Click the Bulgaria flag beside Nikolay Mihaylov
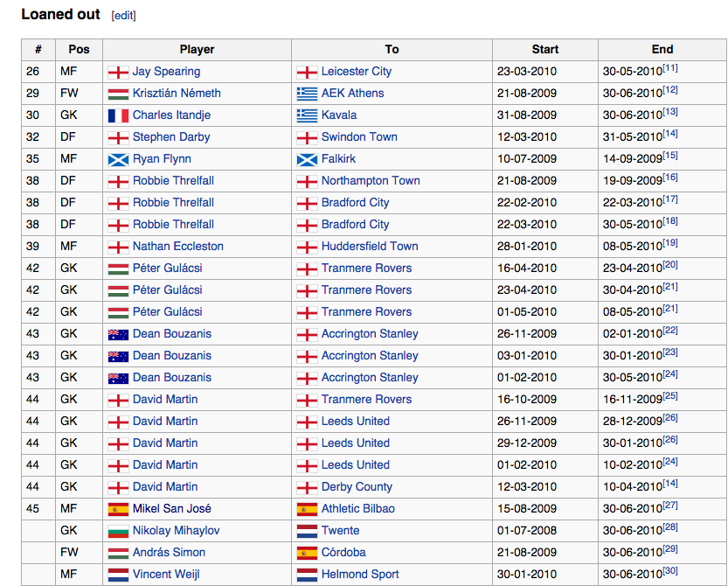 tap(118, 532)
